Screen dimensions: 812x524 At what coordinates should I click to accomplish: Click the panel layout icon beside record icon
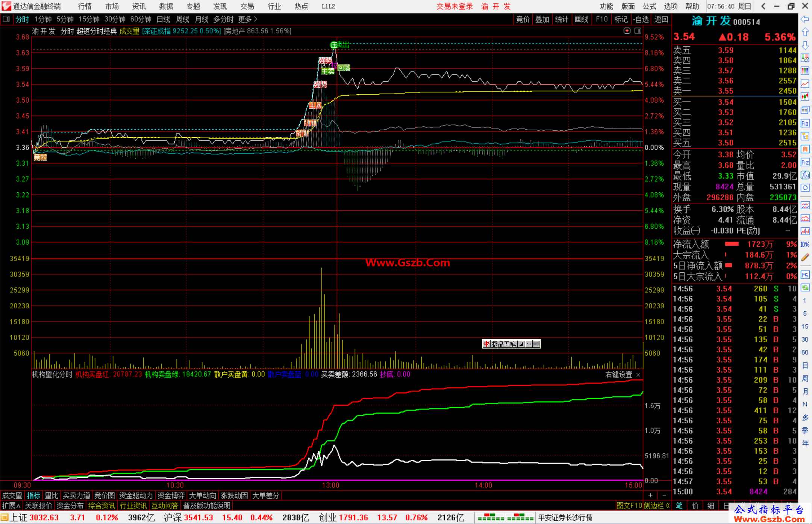(638, 31)
